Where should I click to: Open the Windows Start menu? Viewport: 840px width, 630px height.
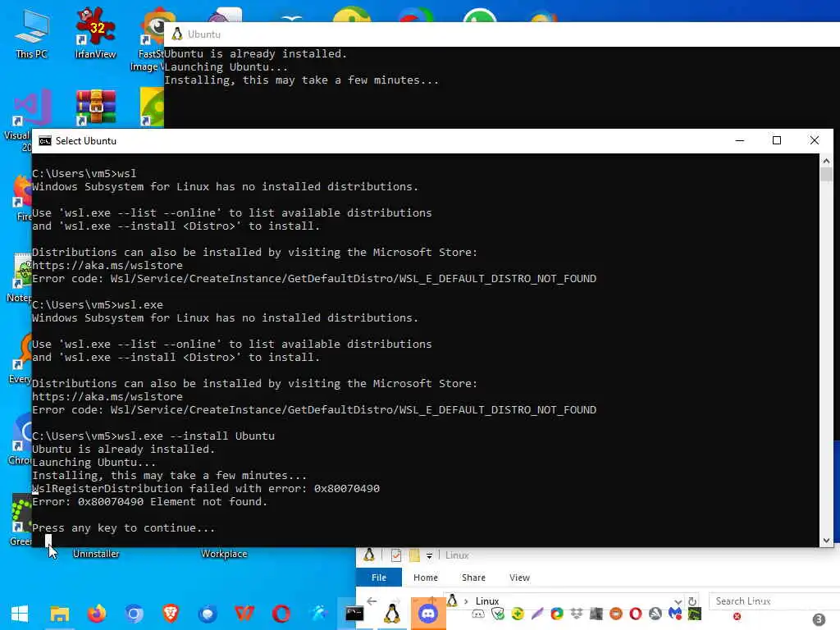(x=20, y=614)
